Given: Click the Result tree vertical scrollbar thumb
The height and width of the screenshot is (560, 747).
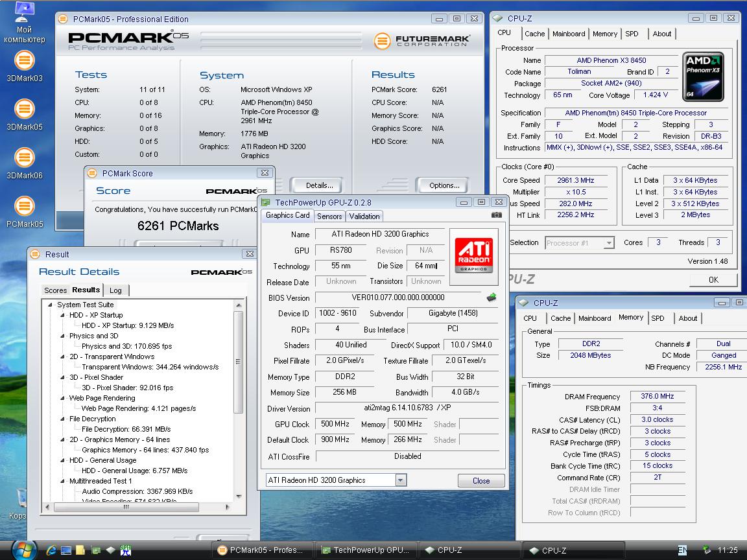Looking at the screenshot, I should pyautogui.click(x=239, y=362).
